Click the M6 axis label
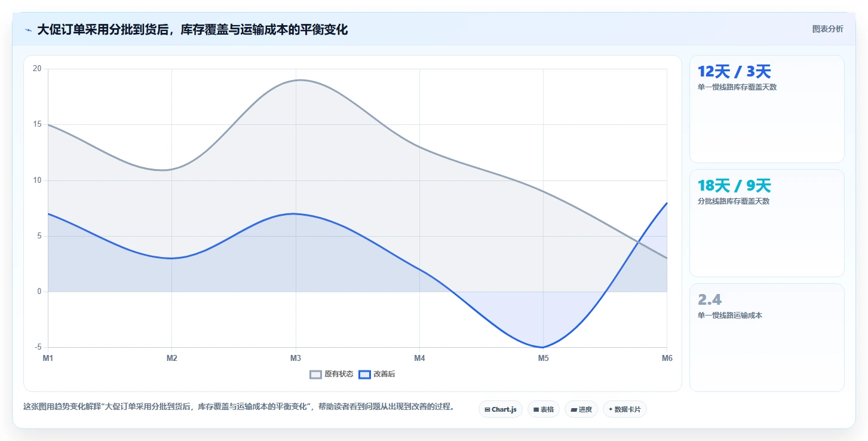 pos(667,359)
